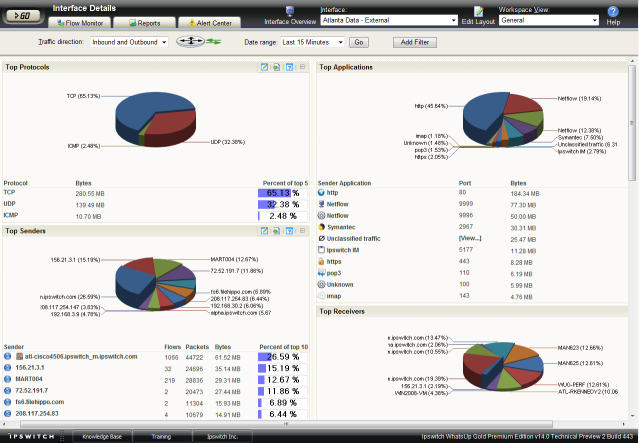Screen dimensions: 639x443
Task: Click the globe icon beside fs6.filehippo.com
Action: [x=7, y=402]
